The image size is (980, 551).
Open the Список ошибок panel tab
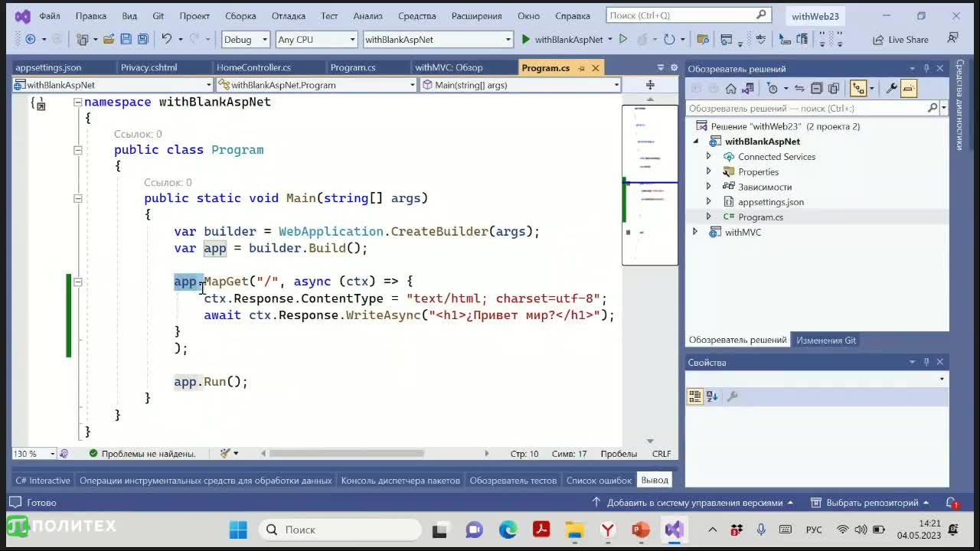click(599, 480)
